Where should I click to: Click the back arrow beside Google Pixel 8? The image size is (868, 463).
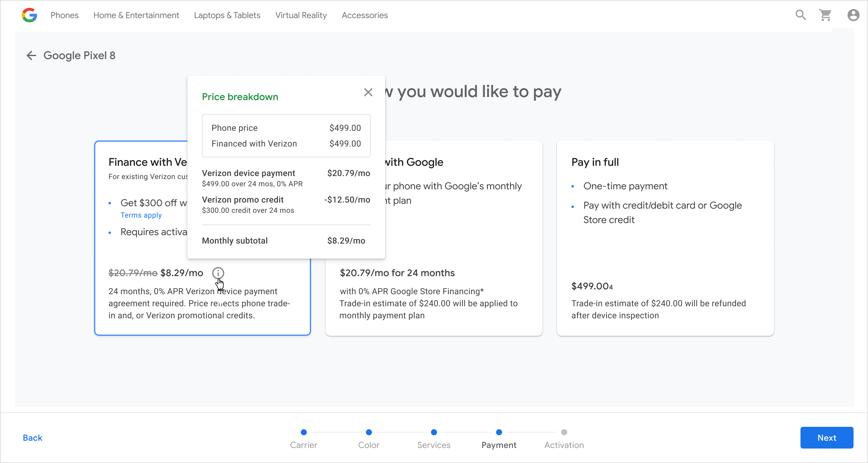tap(31, 55)
